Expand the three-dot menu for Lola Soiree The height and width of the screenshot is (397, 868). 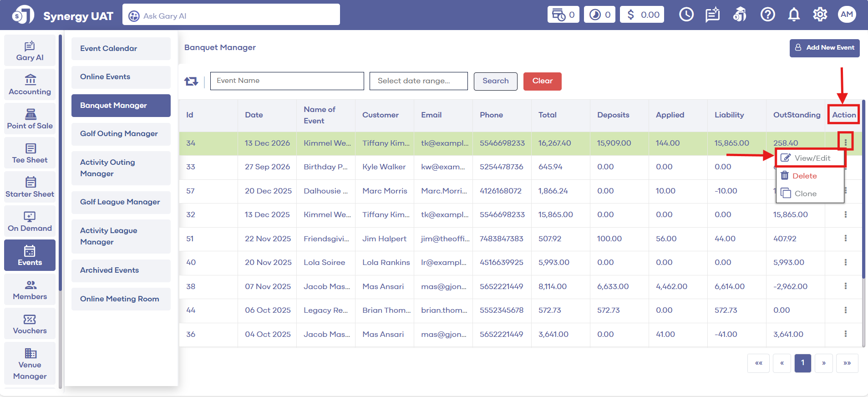tap(845, 262)
